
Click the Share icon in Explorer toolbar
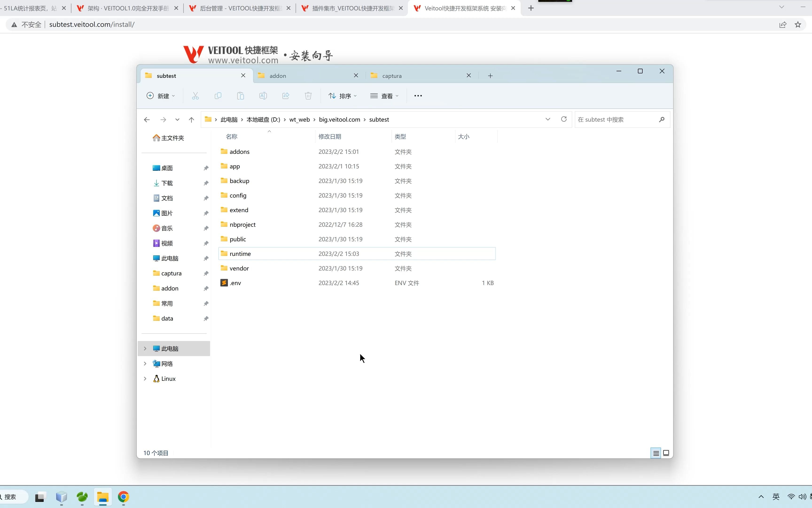tap(285, 96)
